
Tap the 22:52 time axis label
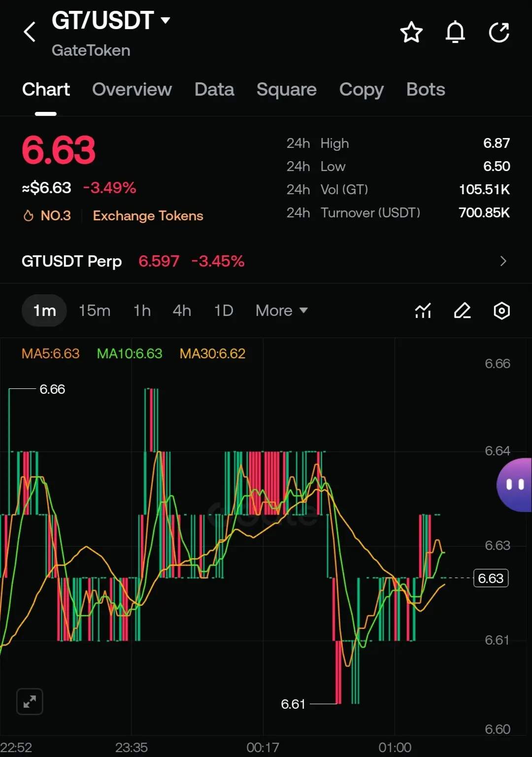tap(16, 748)
